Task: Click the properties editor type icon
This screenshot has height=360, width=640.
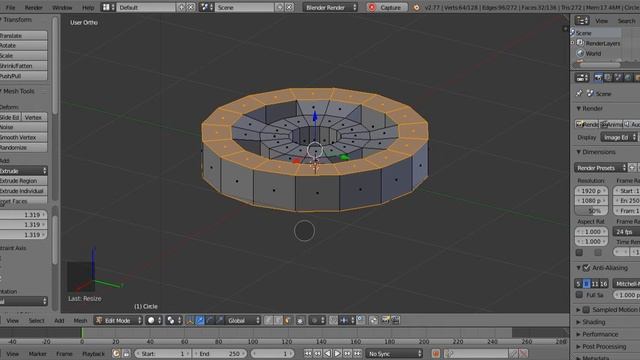Action: click(x=582, y=78)
